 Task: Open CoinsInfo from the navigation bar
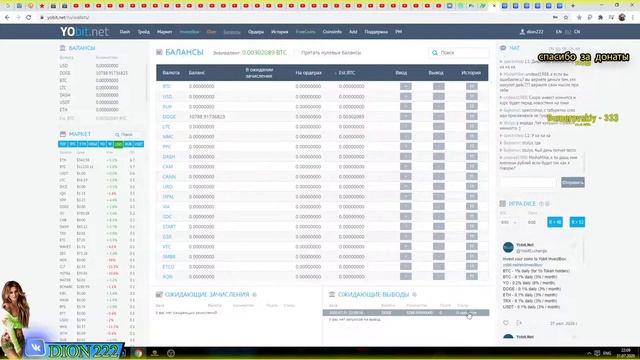[332, 32]
